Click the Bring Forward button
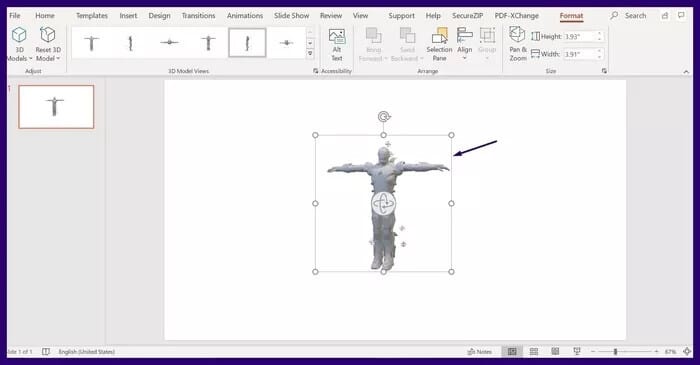Viewport: 700px width, 365px height. pyautogui.click(x=373, y=44)
